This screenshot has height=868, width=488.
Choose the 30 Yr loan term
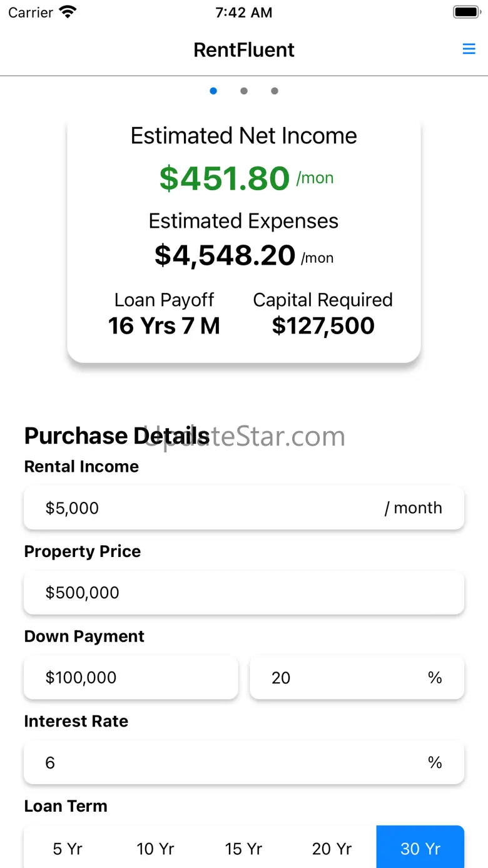(x=420, y=848)
